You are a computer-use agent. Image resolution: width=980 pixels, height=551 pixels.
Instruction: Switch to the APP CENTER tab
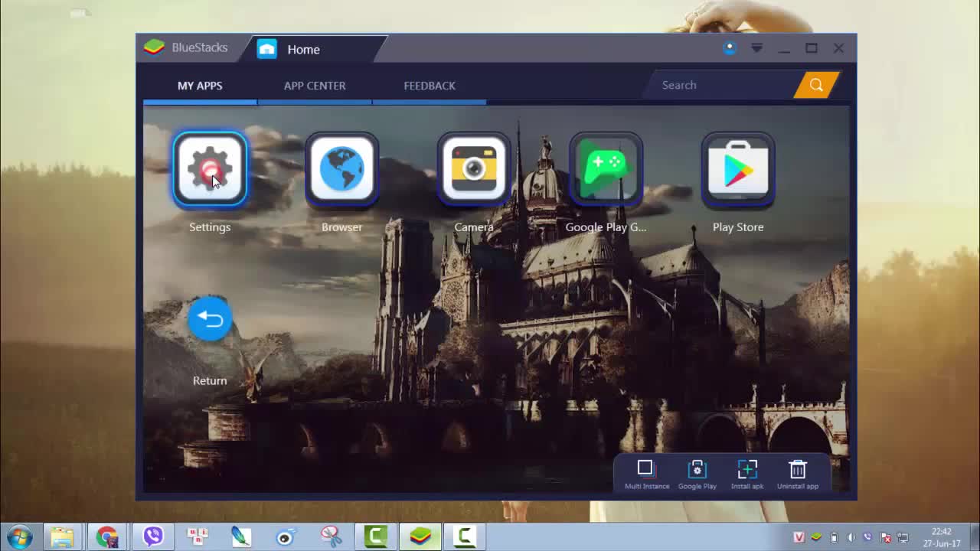[x=315, y=86]
